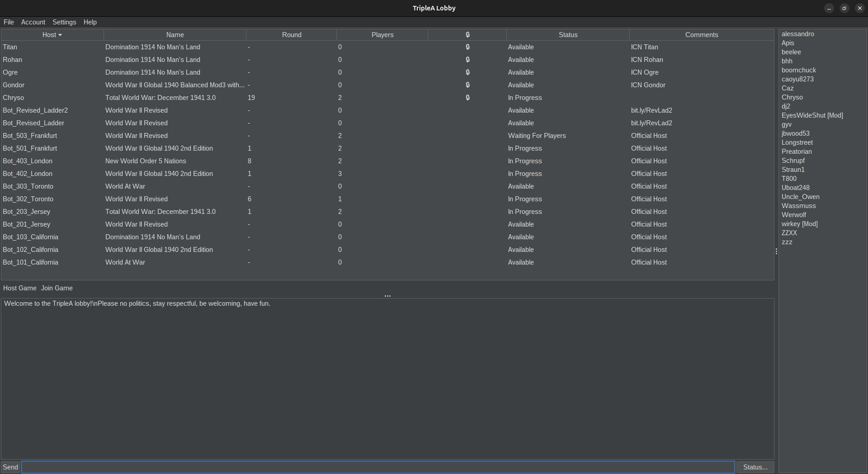Select player T800 in user list
Viewport: 868px width, 474px height.
789,179
